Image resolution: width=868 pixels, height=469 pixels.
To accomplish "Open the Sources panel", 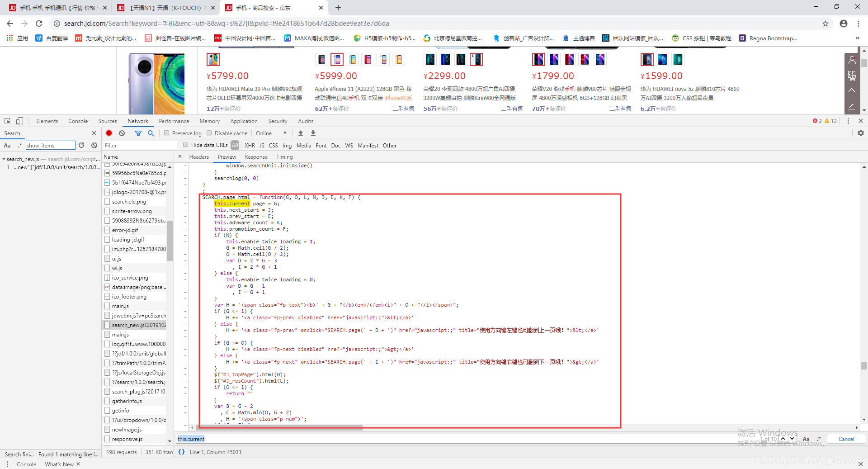I will [x=108, y=121].
